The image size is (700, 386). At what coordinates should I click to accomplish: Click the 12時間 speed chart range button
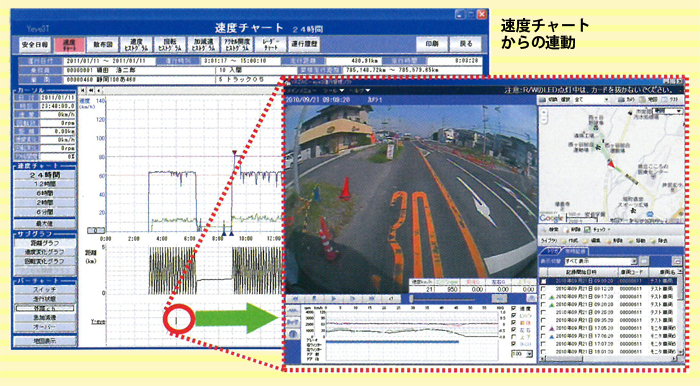point(45,184)
